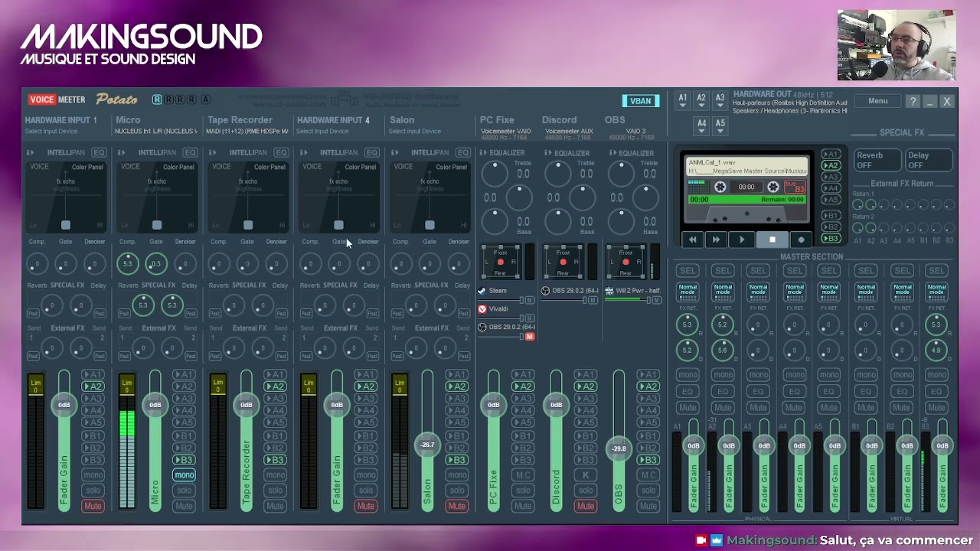Image resolution: width=980 pixels, height=551 pixels.
Task: Route the cassette to bus B3
Action: (831, 239)
